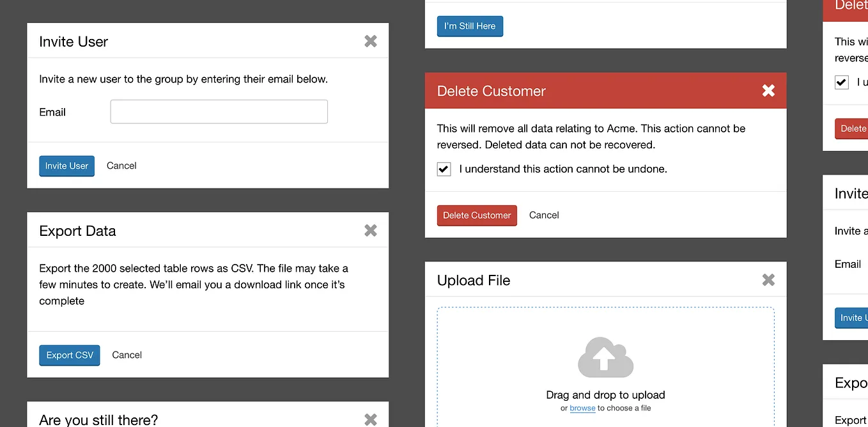Cancel the Delete Customer dialog
This screenshot has height=427, width=868.
point(544,215)
